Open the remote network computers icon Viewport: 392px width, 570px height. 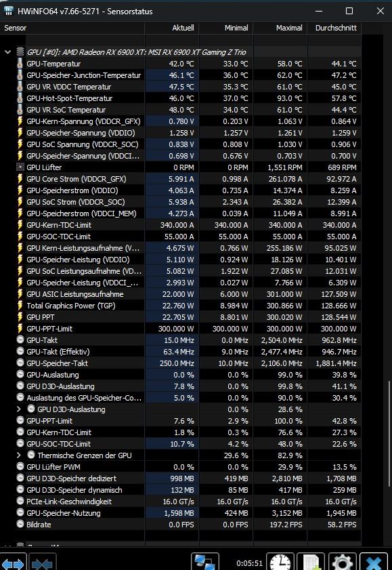205,562
